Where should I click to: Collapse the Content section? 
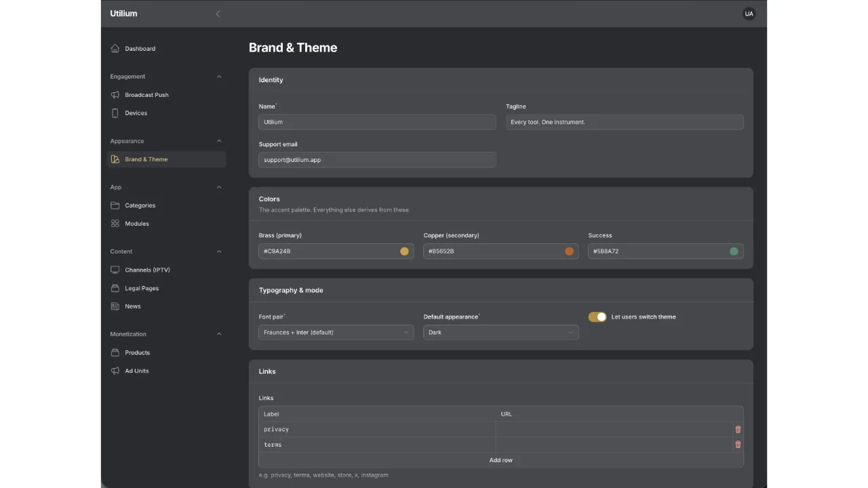click(219, 251)
